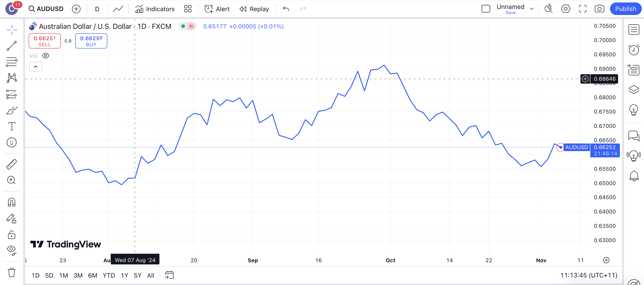Select the 3M date range tab
This screenshot has height=285, width=644.
click(78, 275)
